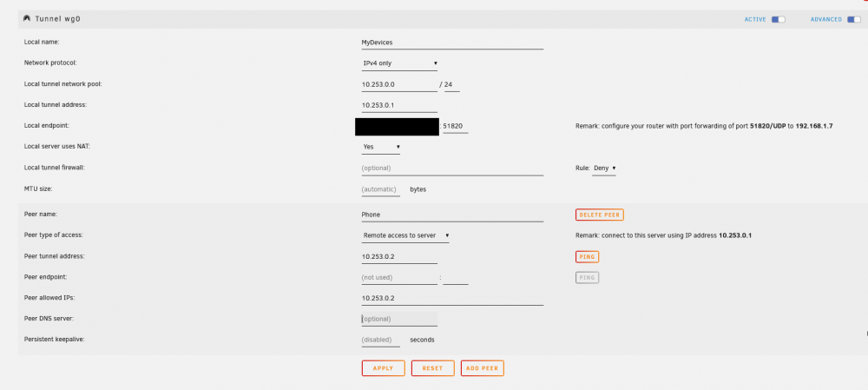
Task: Click the Local tunnel firewall label
Action: 54,168
